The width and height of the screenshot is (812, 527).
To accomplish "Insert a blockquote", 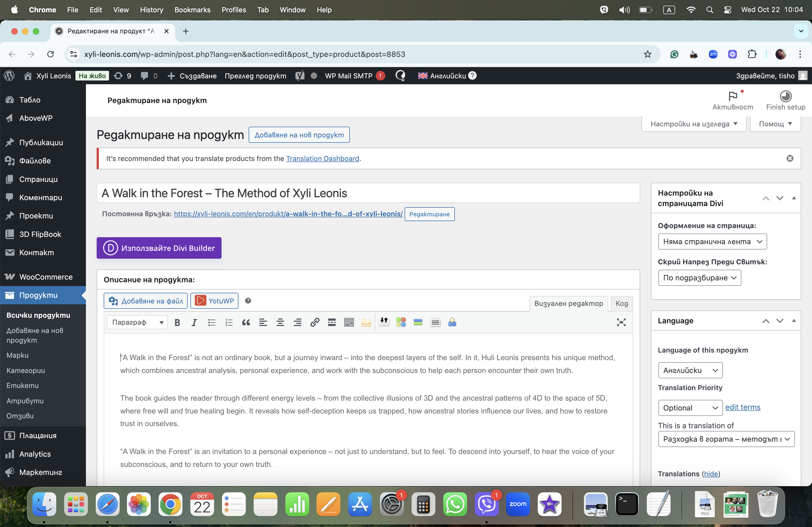I will pos(246,323).
